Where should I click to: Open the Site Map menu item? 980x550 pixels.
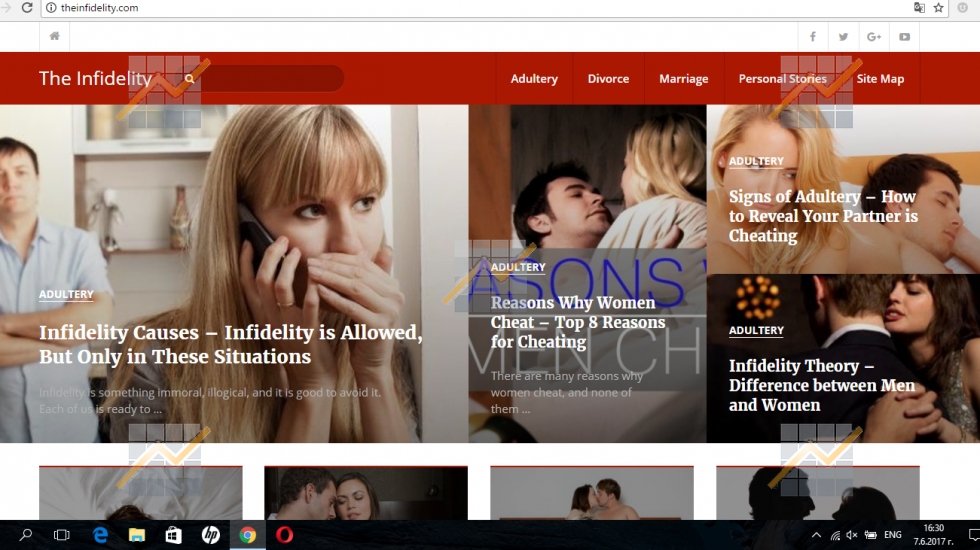880,79
